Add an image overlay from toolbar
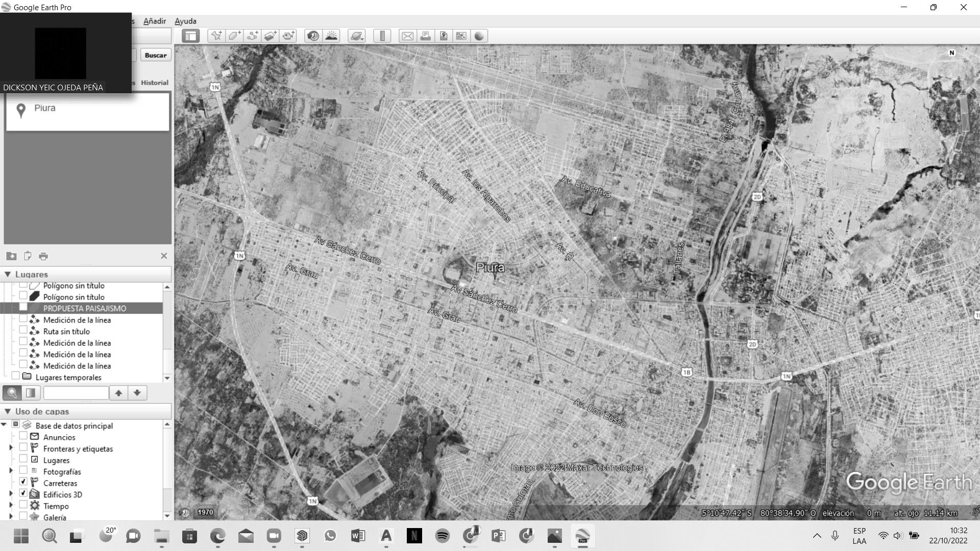980x551 pixels. (x=270, y=36)
